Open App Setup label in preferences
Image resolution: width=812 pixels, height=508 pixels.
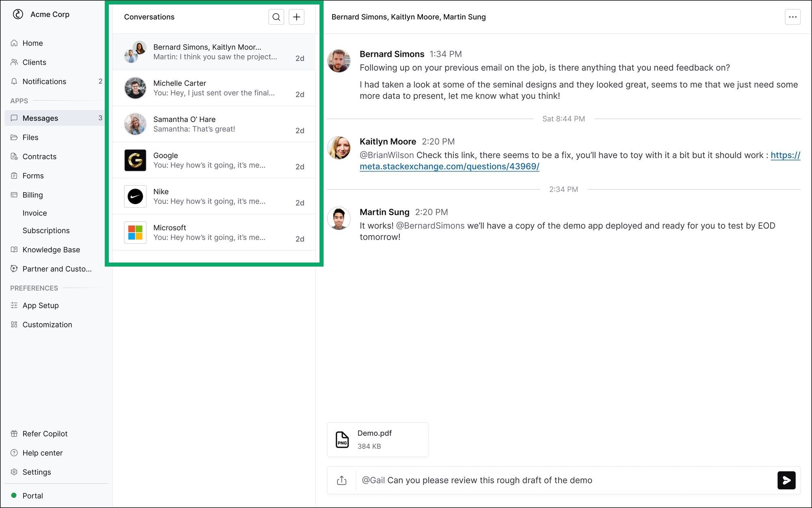click(41, 305)
